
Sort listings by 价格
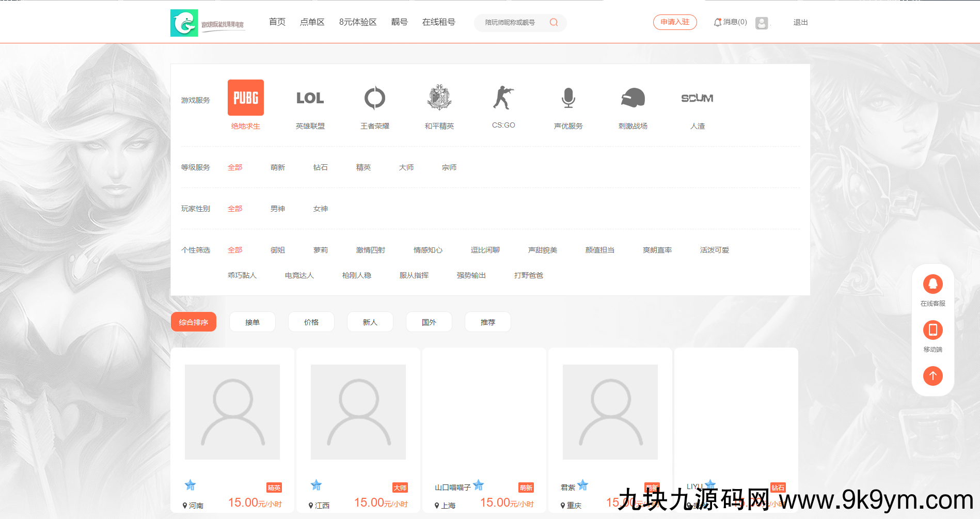pos(311,322)
